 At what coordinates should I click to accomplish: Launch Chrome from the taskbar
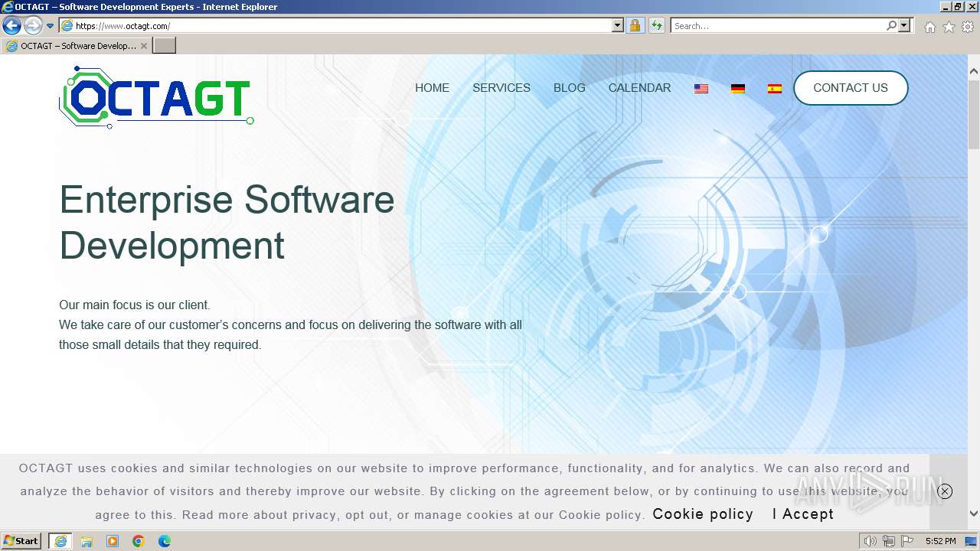pos(139,541)
